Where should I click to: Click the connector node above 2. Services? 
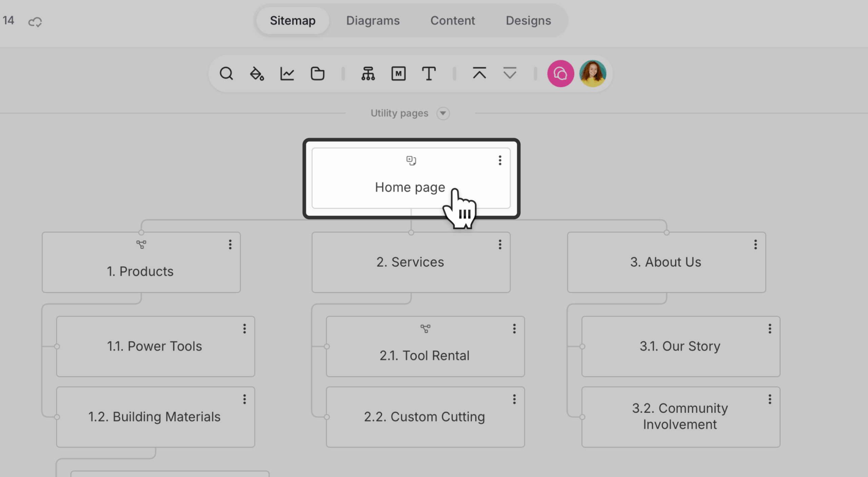click(411, 233)
